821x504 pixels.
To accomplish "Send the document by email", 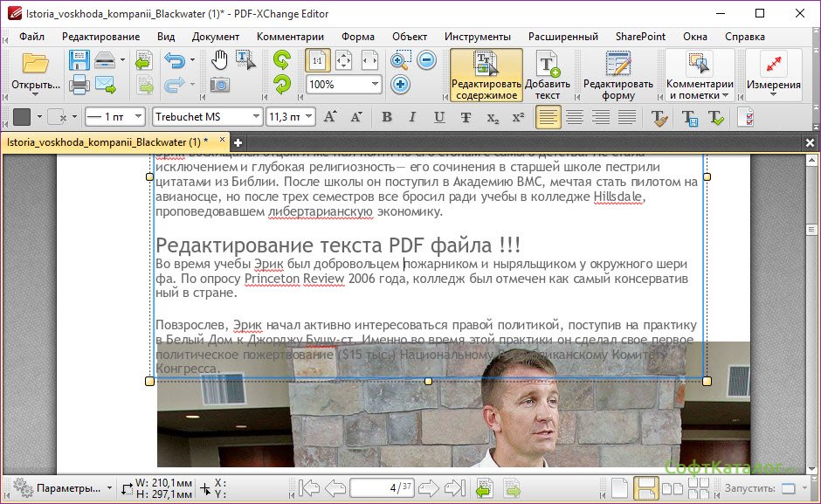I will tap(105, 85).
